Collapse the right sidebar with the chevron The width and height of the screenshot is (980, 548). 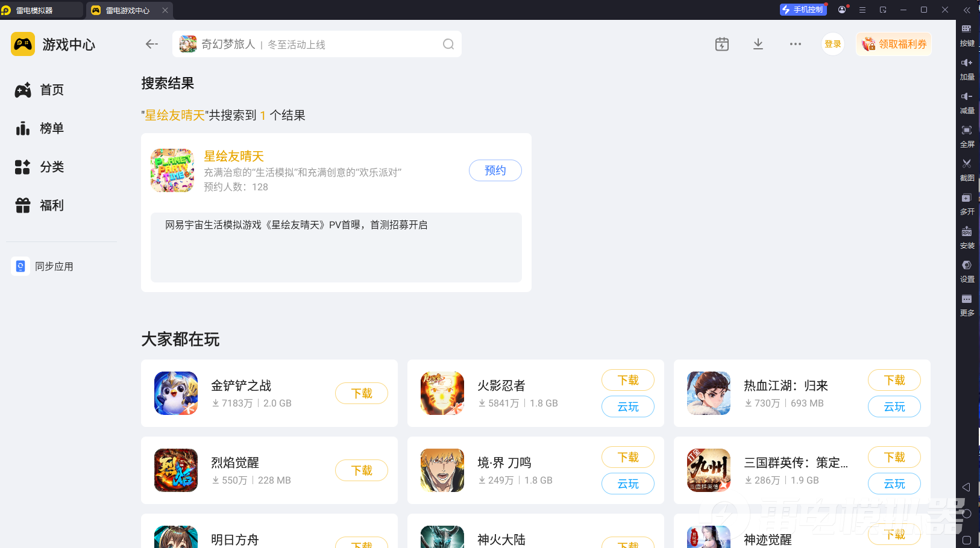tap(967, 10)
